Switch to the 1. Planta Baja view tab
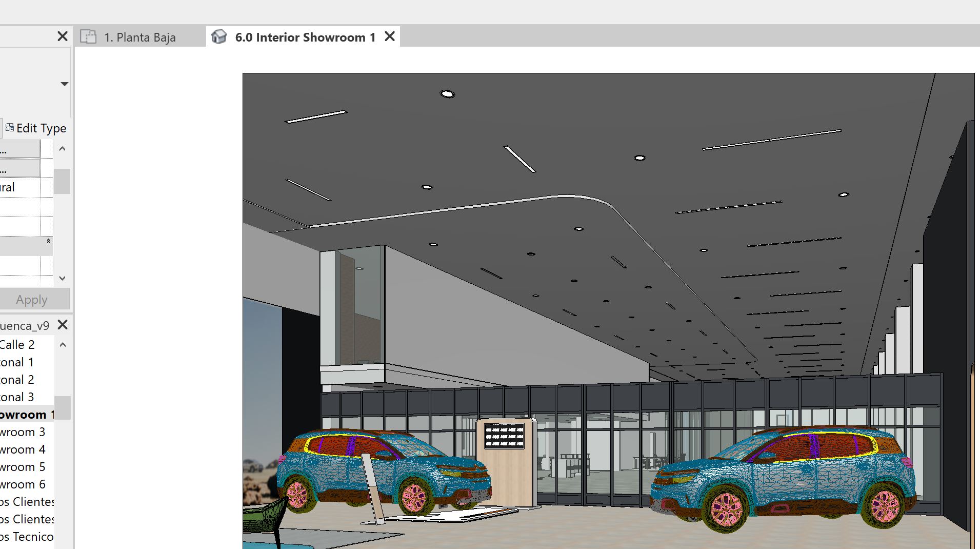The height and width of the screenshot is (549, 980). coord(139,36)
